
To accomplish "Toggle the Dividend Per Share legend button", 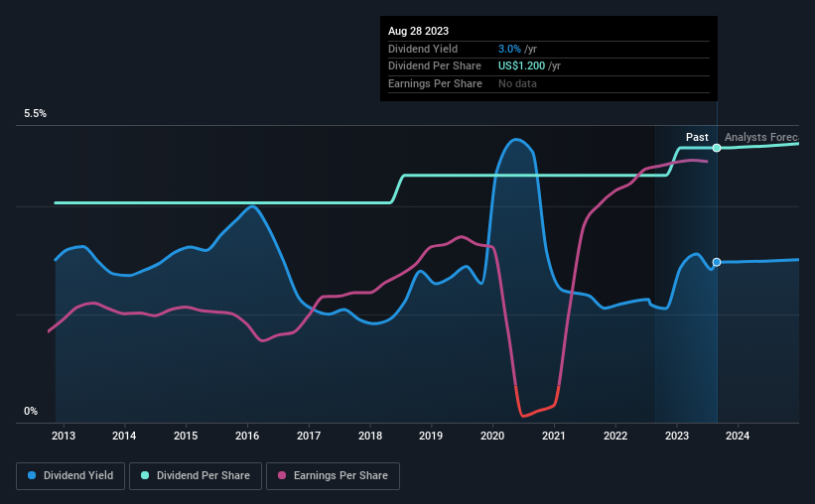I will click(196, 476).
